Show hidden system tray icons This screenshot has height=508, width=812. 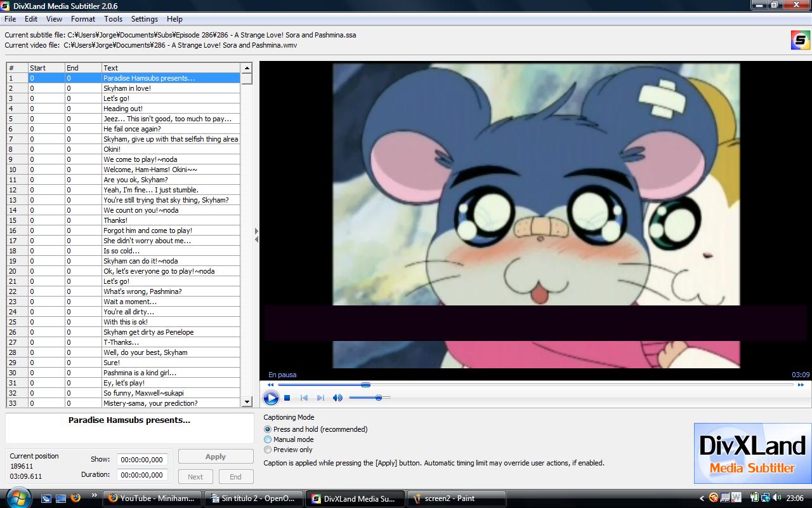coord(702,498)
